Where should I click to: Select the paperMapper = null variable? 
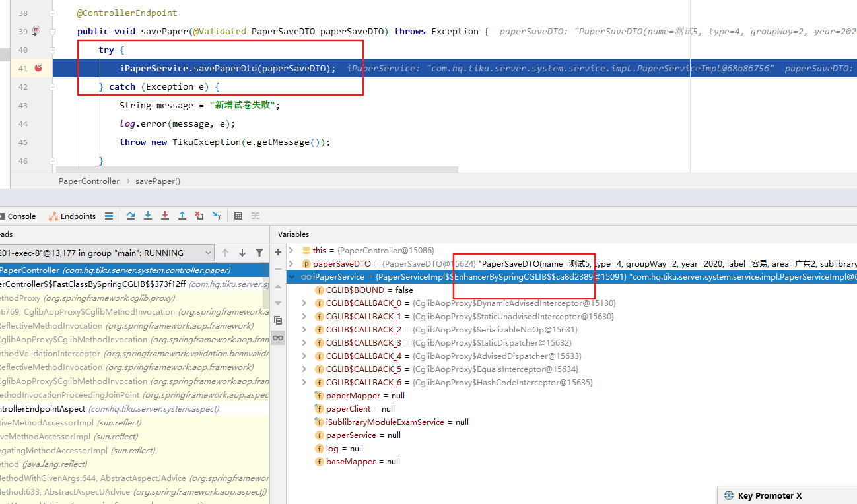[365, 396]
